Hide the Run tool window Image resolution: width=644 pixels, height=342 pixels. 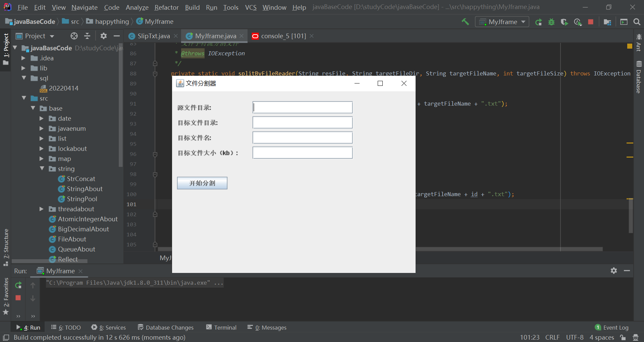627,271
